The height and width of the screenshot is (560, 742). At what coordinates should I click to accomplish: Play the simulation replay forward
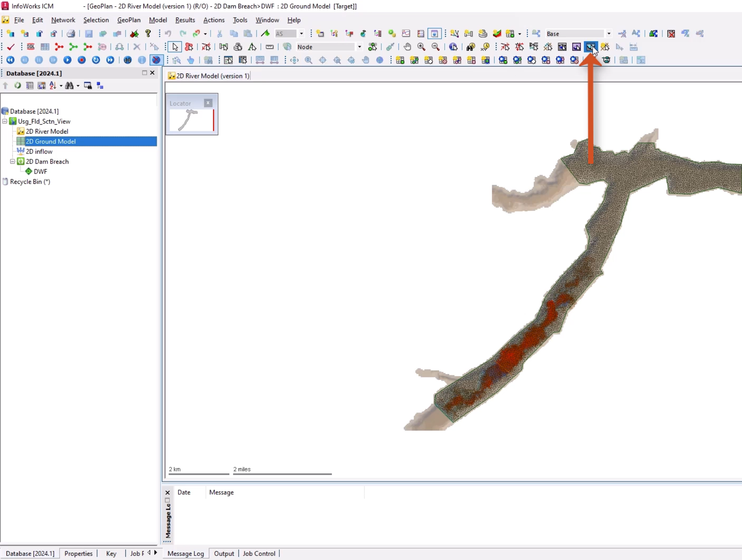point(67,60)
